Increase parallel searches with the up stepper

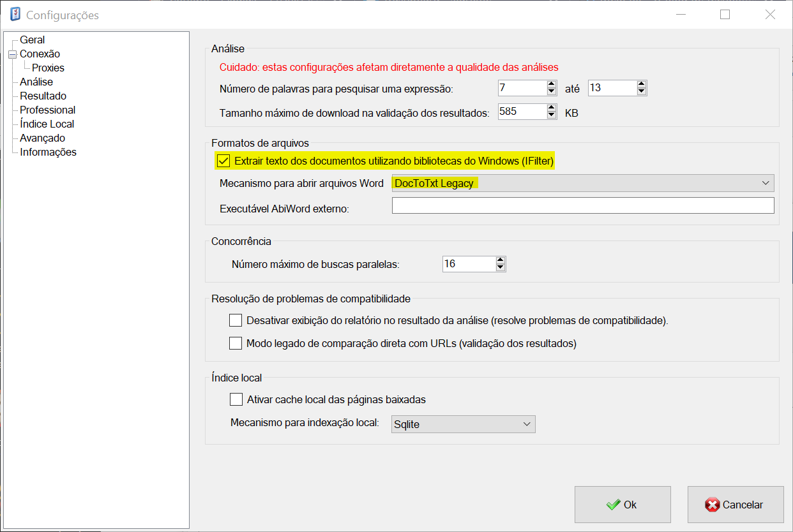[x=501, y=260]
